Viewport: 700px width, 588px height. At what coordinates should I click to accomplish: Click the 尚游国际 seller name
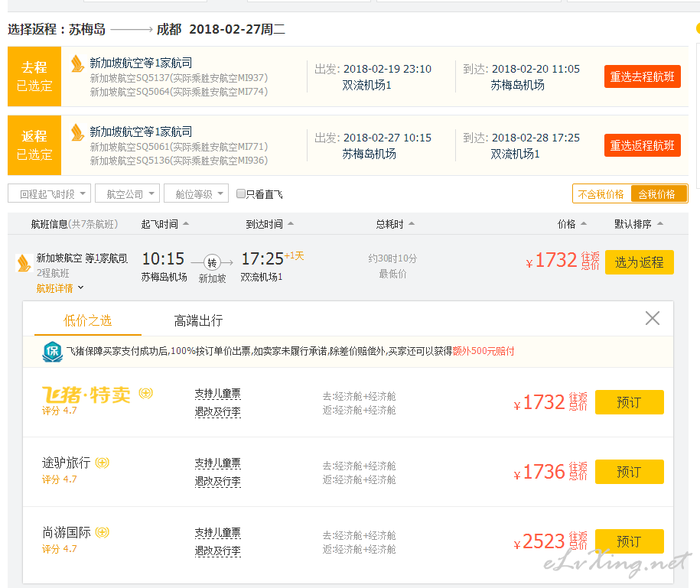pos(66,532)
